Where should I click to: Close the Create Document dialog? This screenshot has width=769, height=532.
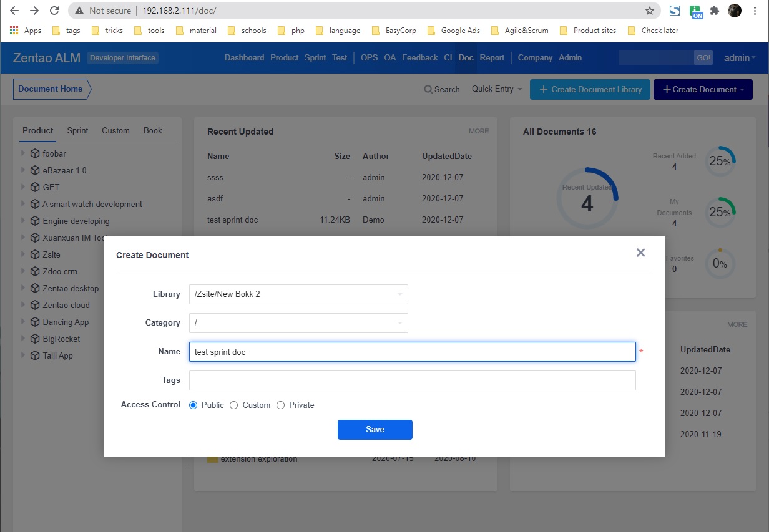640,253
